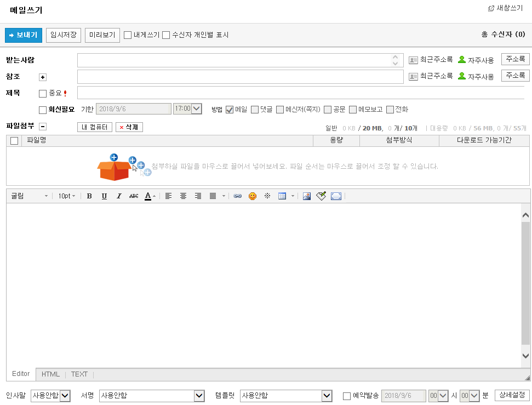Screen dimensions: 532x405
Task: Toggle bold formatting in editor toolbar
Action: [89, 196]
